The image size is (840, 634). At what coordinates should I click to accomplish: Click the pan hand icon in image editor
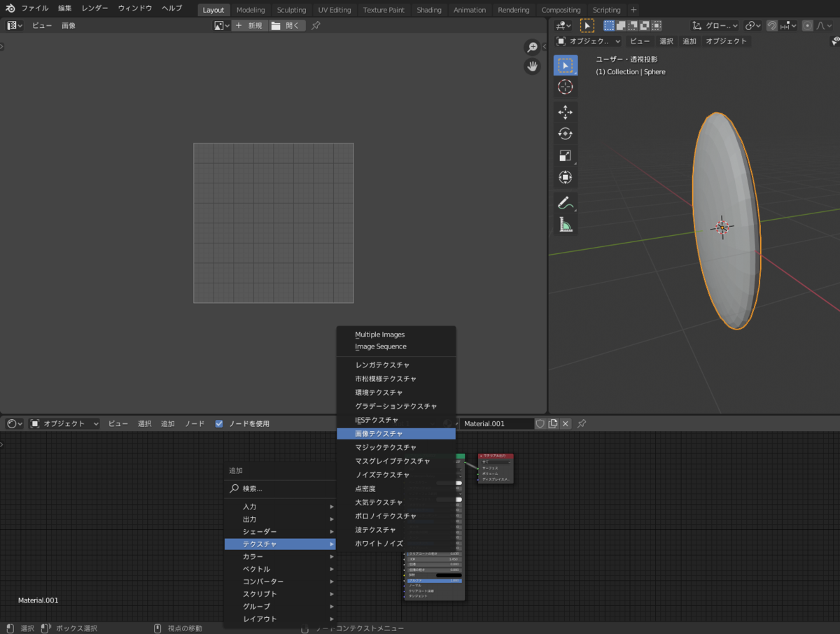533,66
